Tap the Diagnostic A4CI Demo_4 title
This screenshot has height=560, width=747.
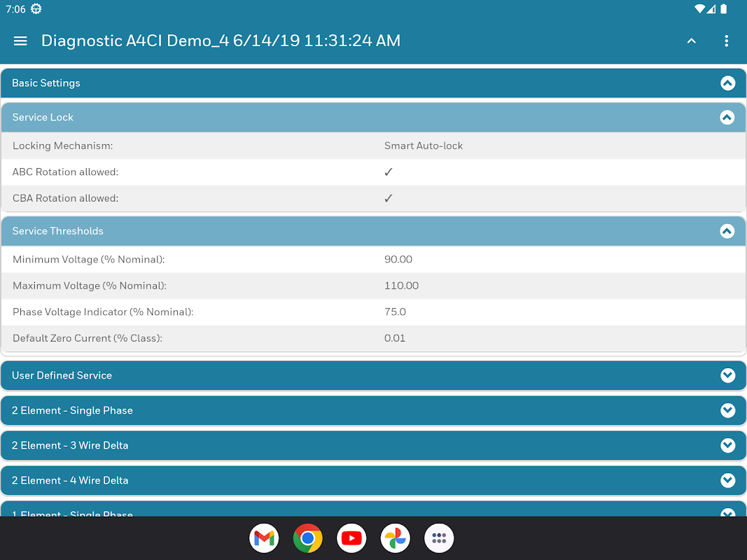221,41
